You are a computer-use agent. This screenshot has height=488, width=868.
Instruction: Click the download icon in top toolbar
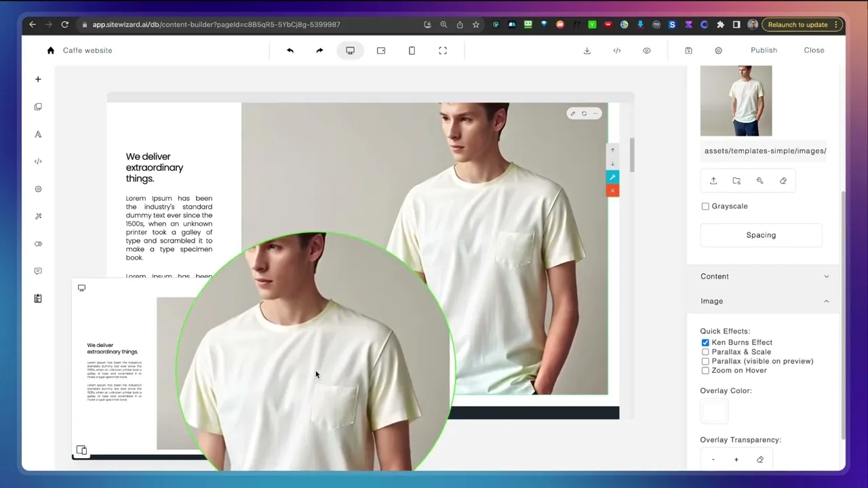[587, 50]
